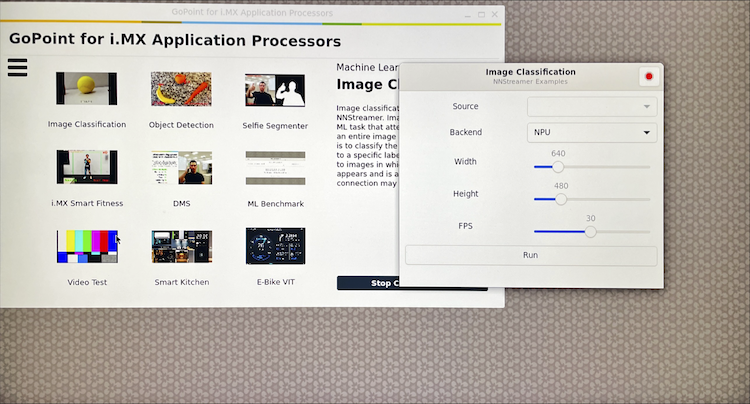Select the Video Test color bars thumbnail
The image size is (750, 404).
(x=87, y=246)
